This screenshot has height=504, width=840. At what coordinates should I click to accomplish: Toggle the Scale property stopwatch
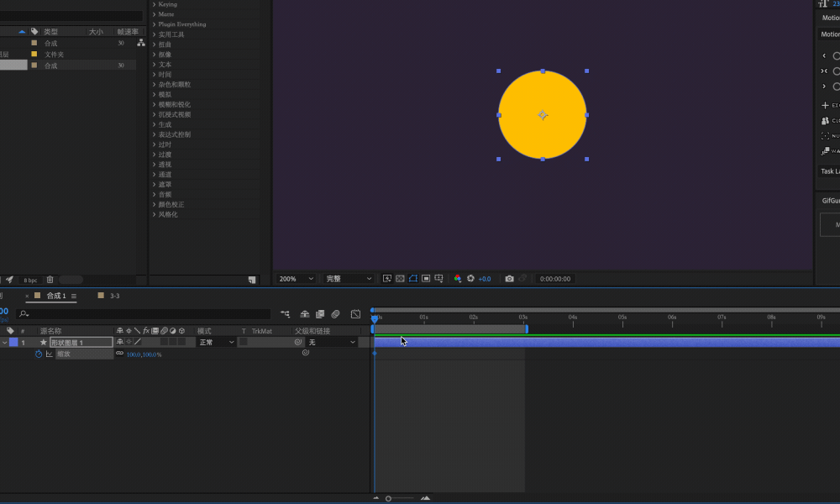[x=38, y=354]
